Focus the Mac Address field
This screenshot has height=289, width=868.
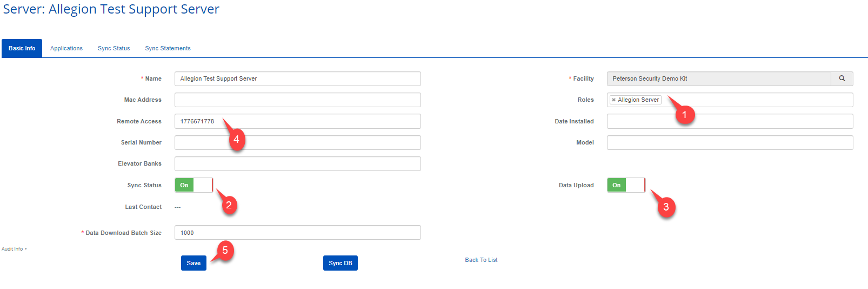coord(297,100)
